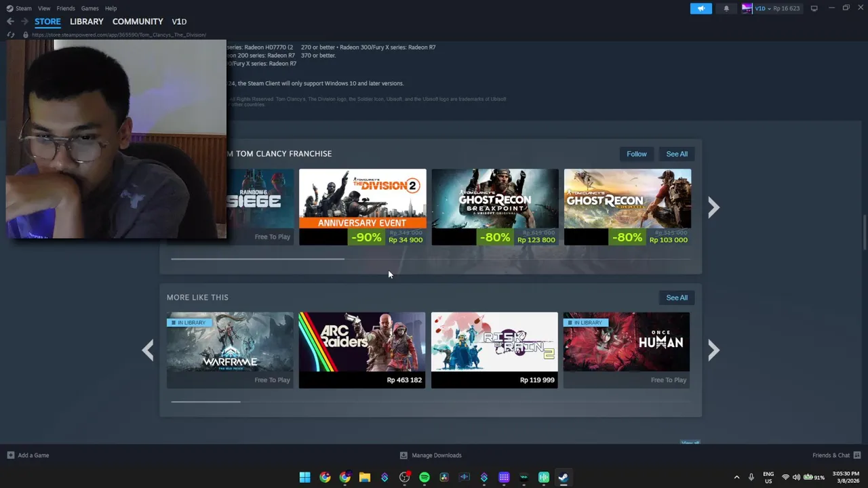Click the microphone tray icon
The image size is (868, 488).
(x=751, y=477)
